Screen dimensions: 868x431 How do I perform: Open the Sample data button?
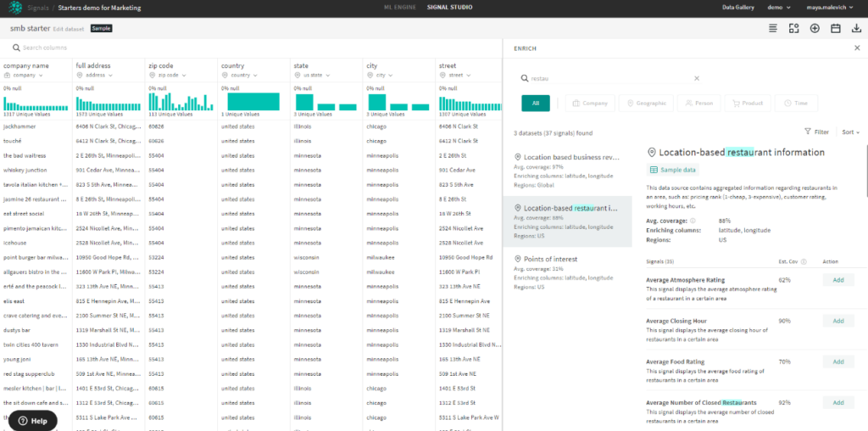(x=672, y=170)
